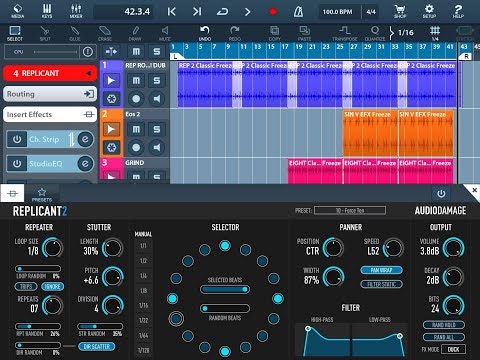
Task: Choose the Split tool
Action: click(45, 33)
